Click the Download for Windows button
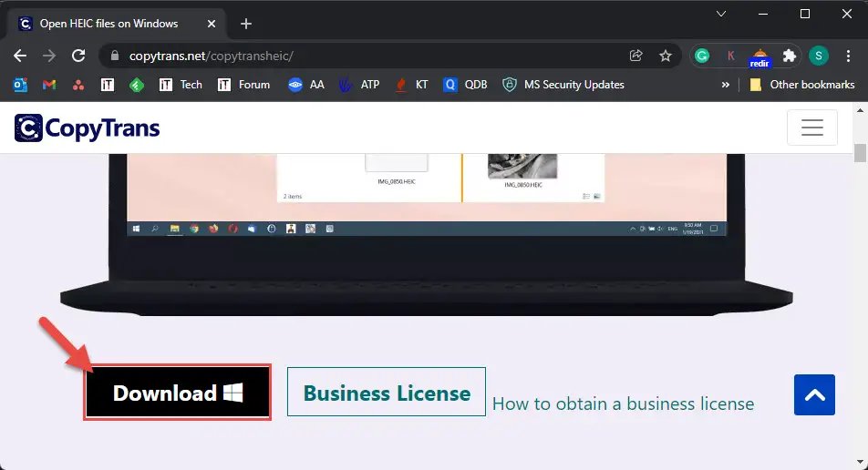The image size is (868, 470). 177,392
